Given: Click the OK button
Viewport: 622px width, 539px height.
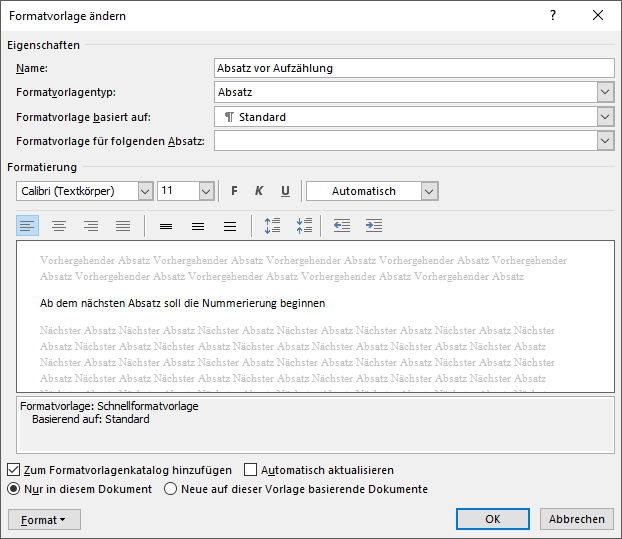Looking at the screenshot, I should (492, 520).
